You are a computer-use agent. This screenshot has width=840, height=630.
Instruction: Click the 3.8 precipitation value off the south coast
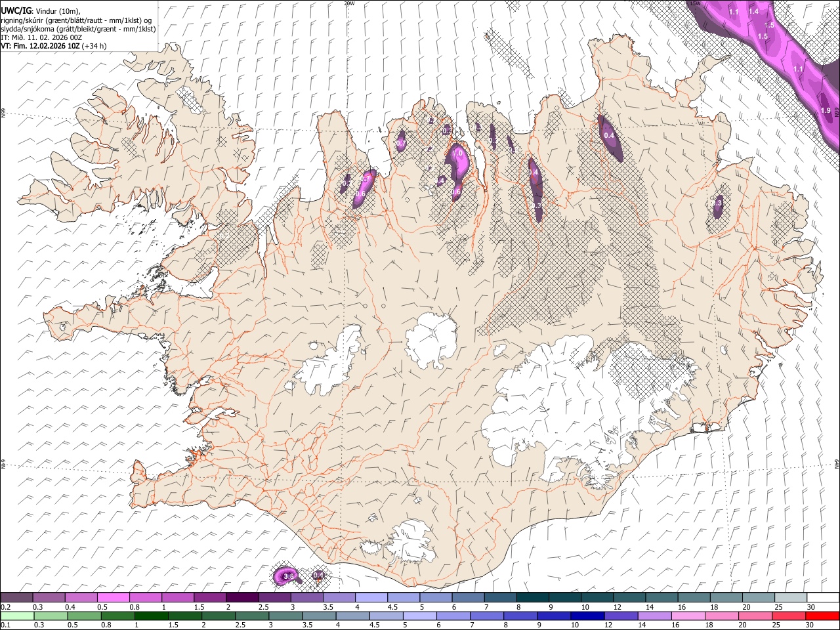click(289, 576)
